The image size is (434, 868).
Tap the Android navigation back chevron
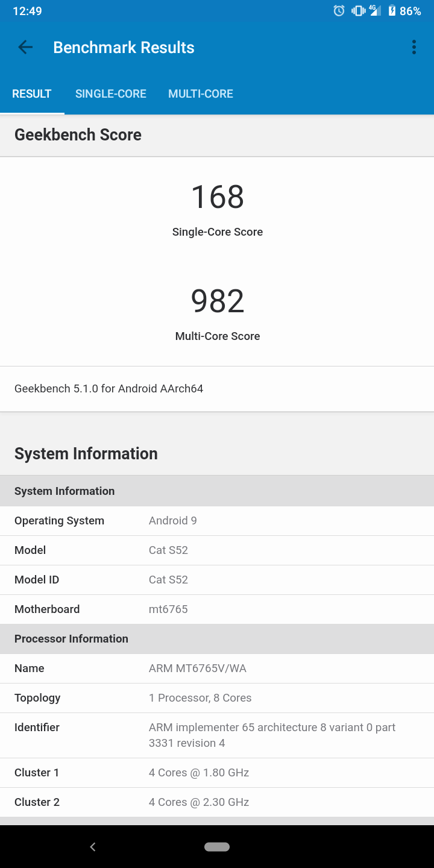[x=93, y=847]
